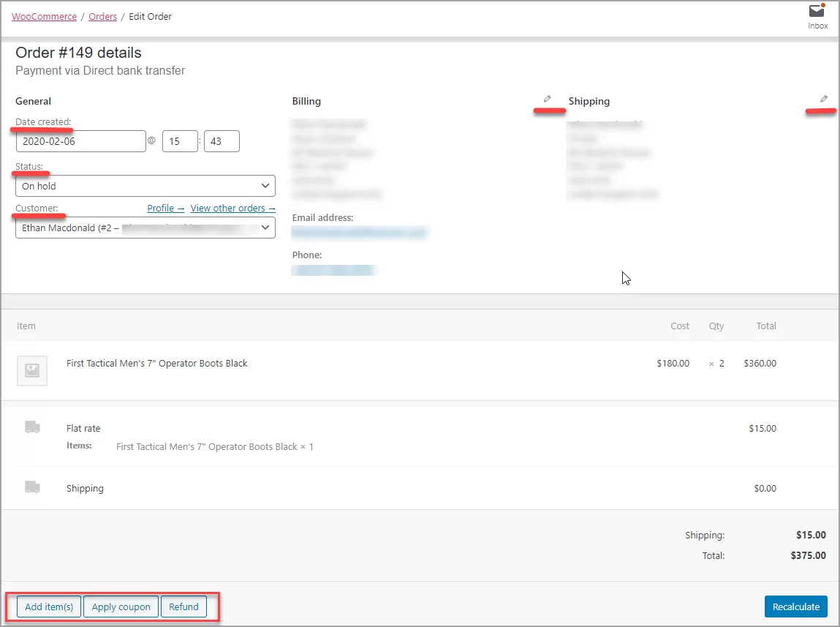Image resolution: width=840 pixels, height=627 pixels.
Task: Click the truck icon on the Shipping line
Action: 31,488
